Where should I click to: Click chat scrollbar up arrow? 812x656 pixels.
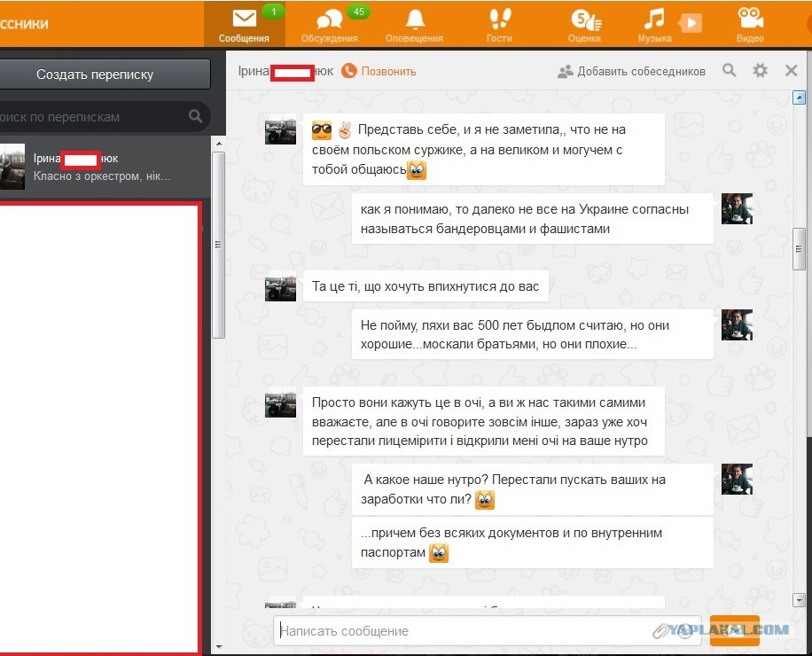click(799, 98)
